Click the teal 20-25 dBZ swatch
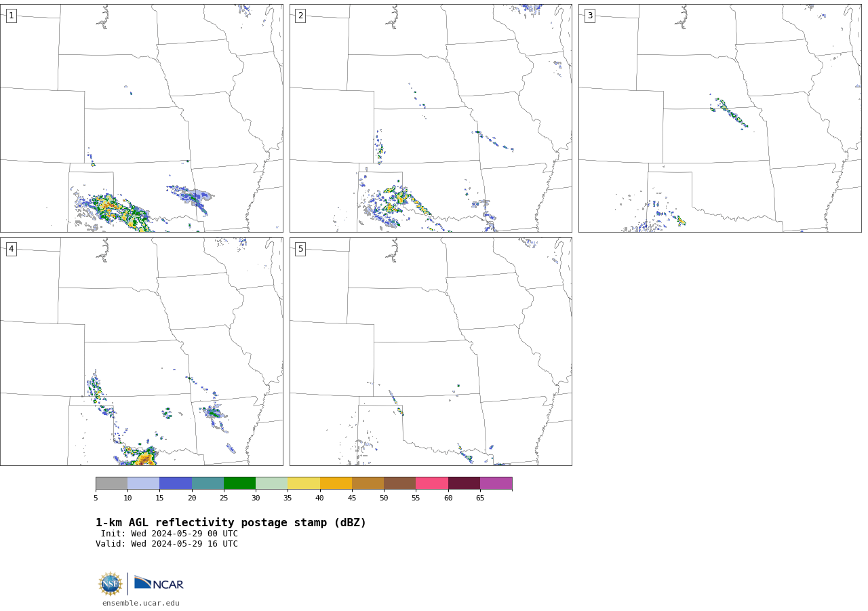 [208, 483]
